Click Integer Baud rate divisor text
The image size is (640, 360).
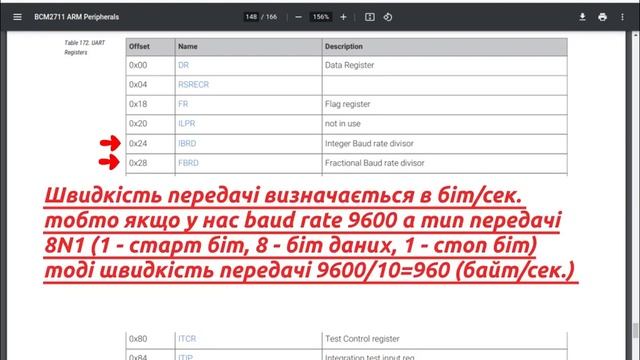(x=369, y=143)
